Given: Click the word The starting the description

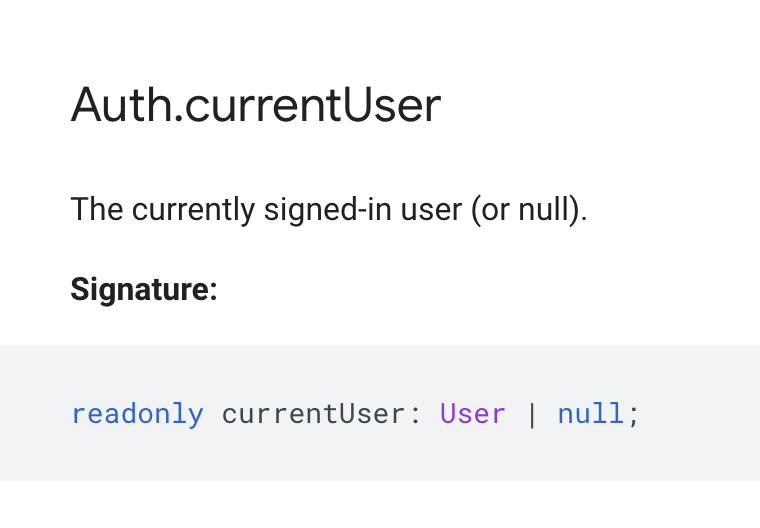Looking at the screenshot, I should click(x=97, y=209).
